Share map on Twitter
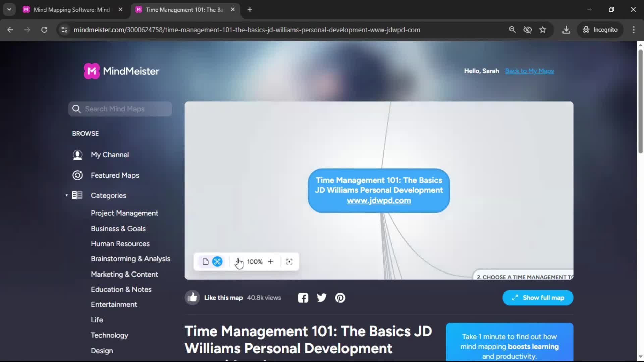Screen dimensions: 644x362 [x=322, y=298]
